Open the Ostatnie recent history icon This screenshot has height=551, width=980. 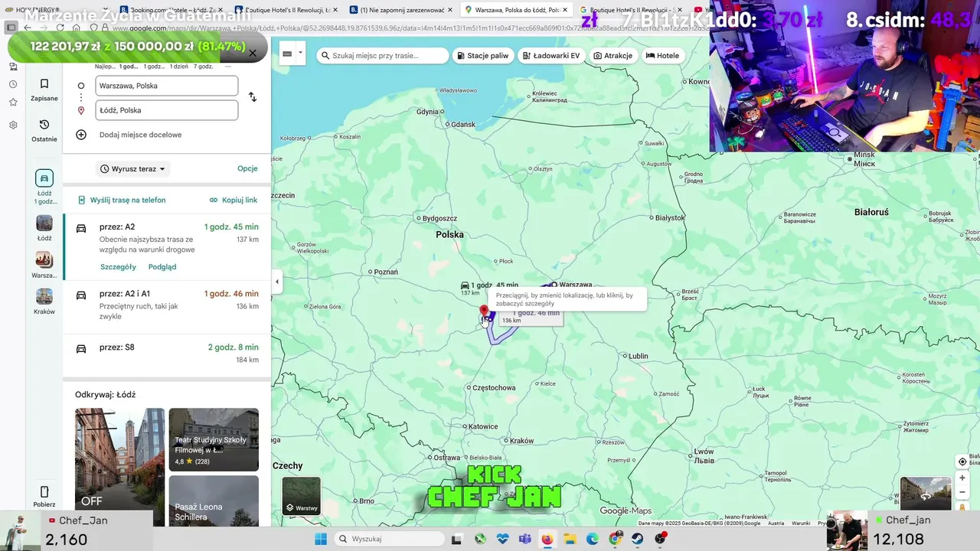point(44,125)
